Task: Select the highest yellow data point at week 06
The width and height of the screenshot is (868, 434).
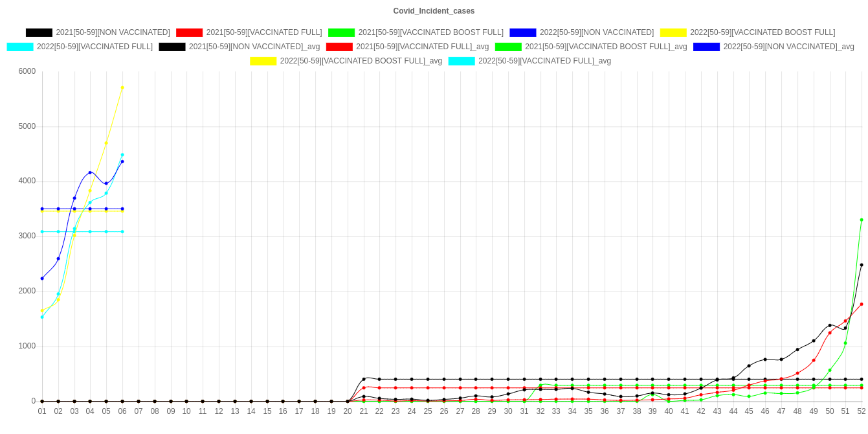Action: coord(122,87)
